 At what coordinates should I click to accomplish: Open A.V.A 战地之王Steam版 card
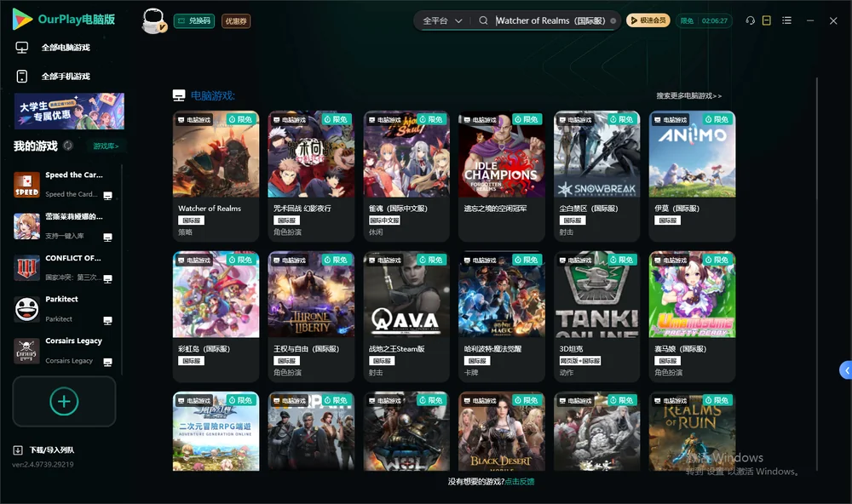[406, 317]
